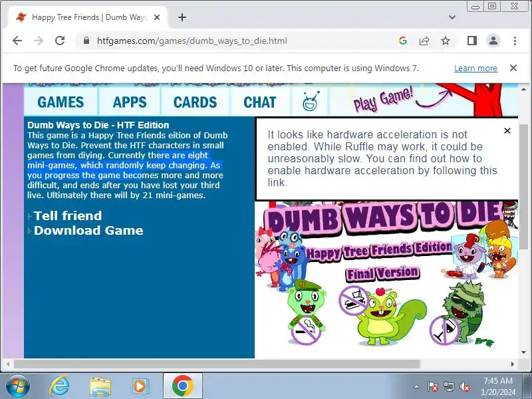
Task: Go back using browser back arrow
Action: tap(17, 41)
